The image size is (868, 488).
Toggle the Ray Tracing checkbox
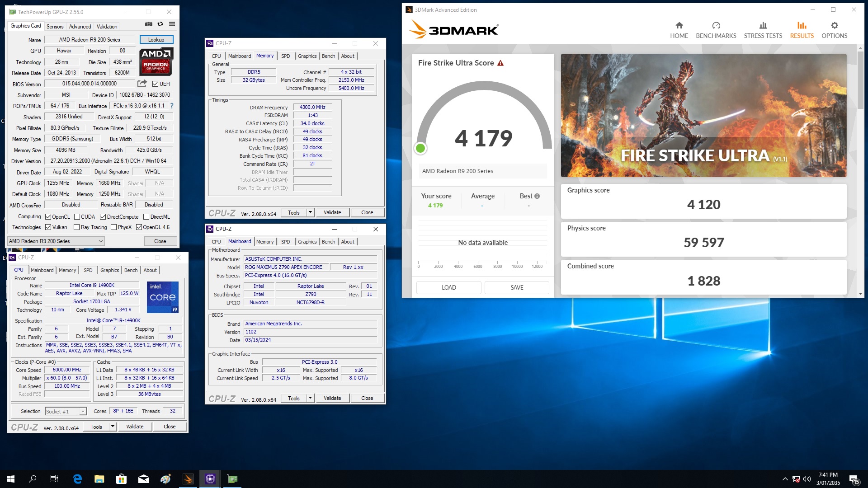(76, 227)
